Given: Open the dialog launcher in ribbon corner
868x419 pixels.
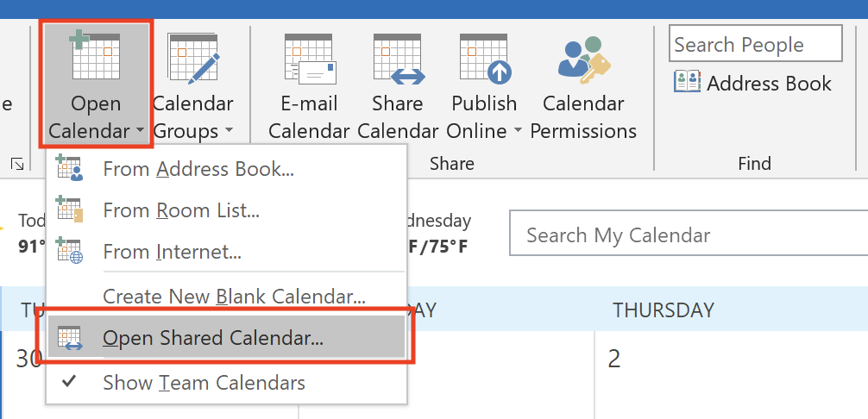Looking at the screenshot, I should click(17, 163).
